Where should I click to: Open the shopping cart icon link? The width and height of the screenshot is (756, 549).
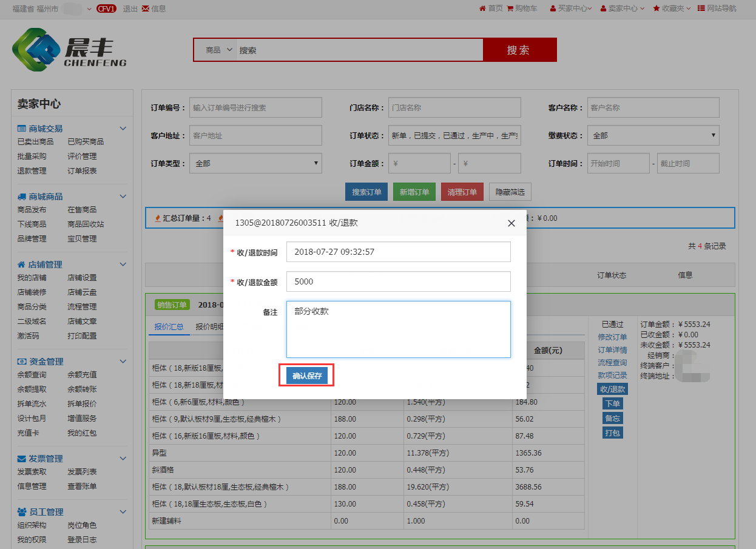(510, 8)
